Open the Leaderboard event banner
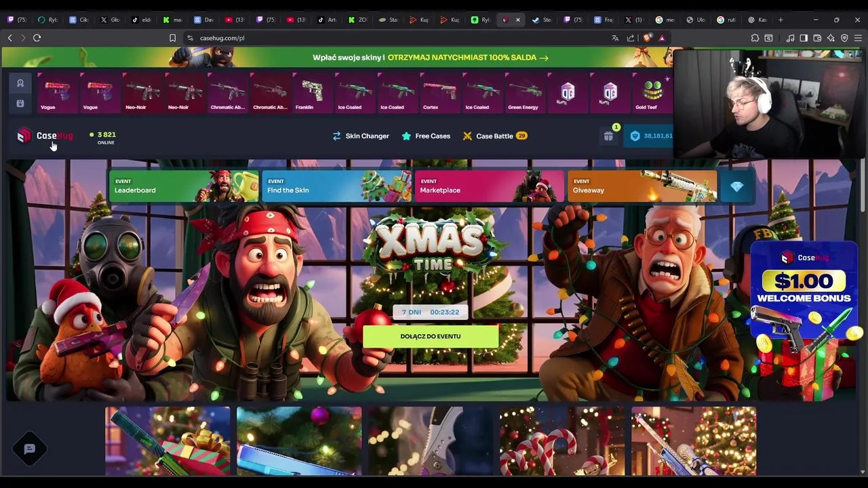 (184, 186)
